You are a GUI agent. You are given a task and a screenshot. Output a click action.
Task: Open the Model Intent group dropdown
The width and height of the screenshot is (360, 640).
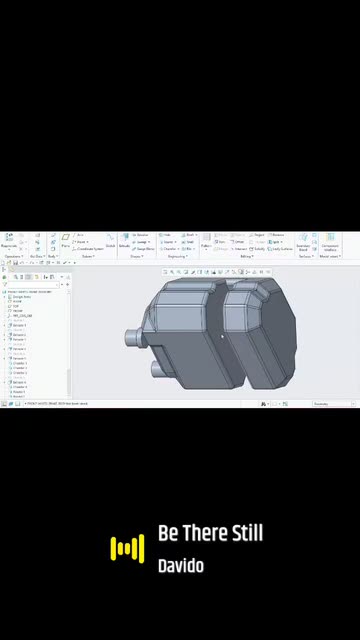pyautogui.click(x=330, y=256)
